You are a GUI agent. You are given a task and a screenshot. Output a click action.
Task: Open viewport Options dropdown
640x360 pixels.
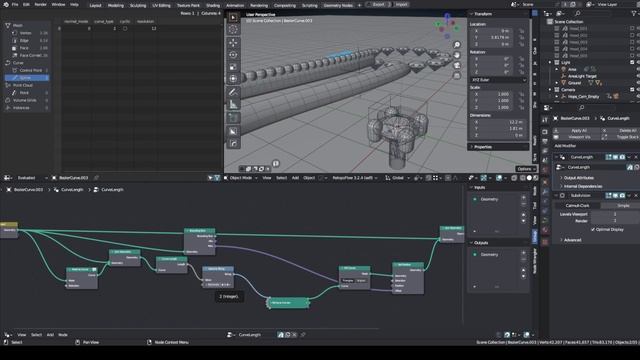[x=526, y=169]
